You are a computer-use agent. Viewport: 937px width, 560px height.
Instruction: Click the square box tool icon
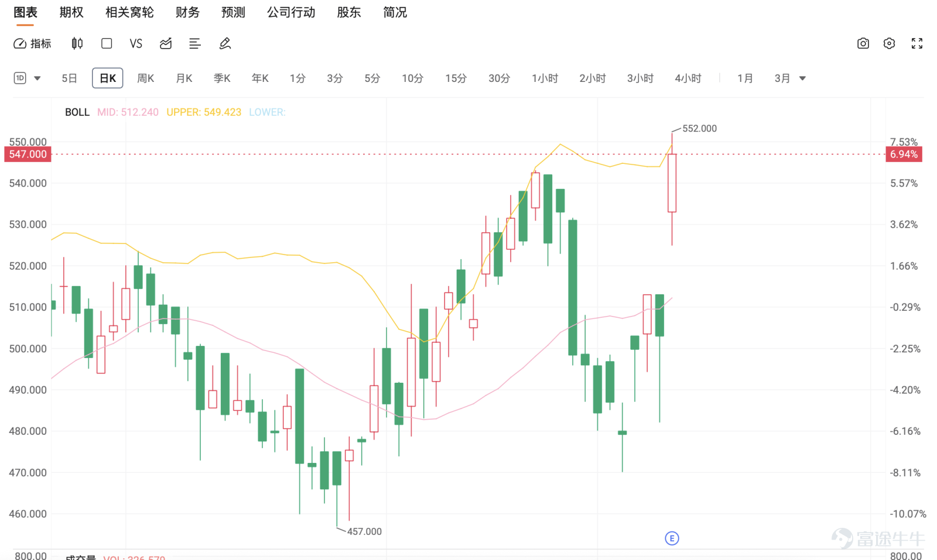tap(107, 43)
